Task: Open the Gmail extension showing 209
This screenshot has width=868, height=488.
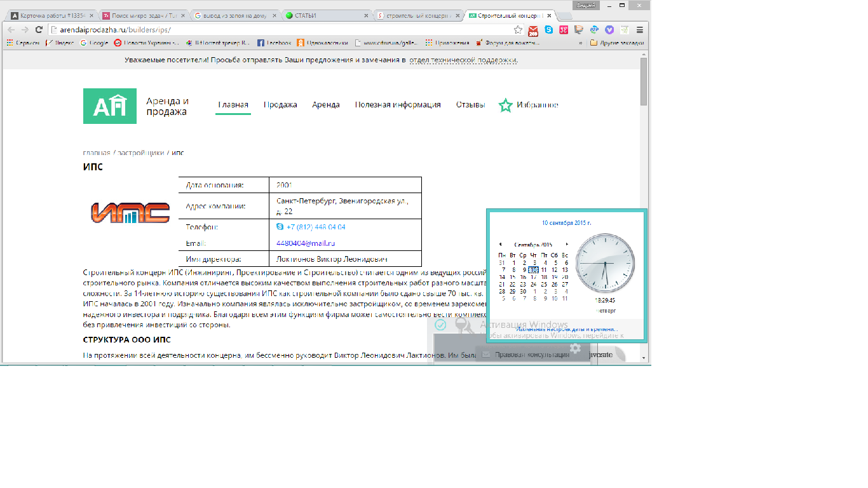Action: pyautogui.click(x=533, y=30)
